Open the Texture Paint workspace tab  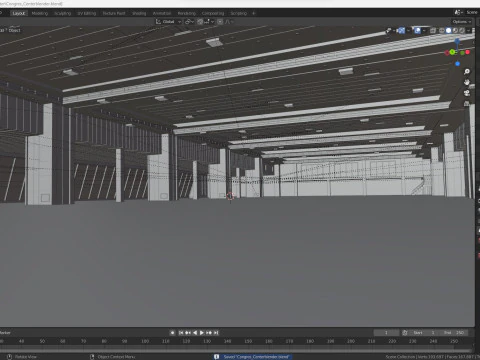tap(114, 13)
